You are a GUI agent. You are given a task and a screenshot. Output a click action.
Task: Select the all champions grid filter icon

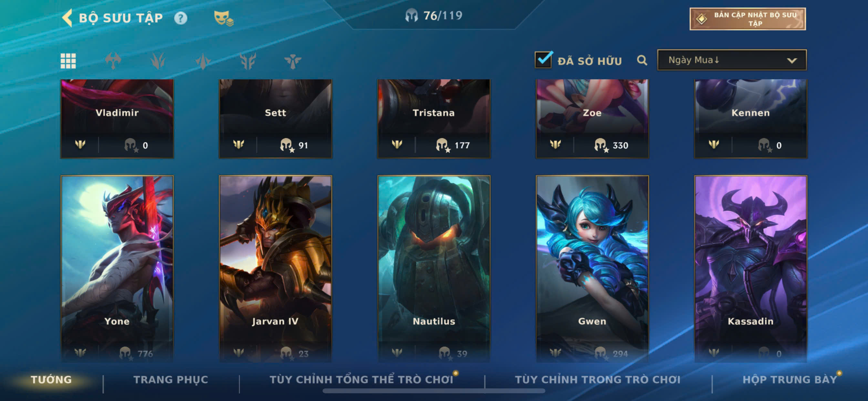coord(68,61)
